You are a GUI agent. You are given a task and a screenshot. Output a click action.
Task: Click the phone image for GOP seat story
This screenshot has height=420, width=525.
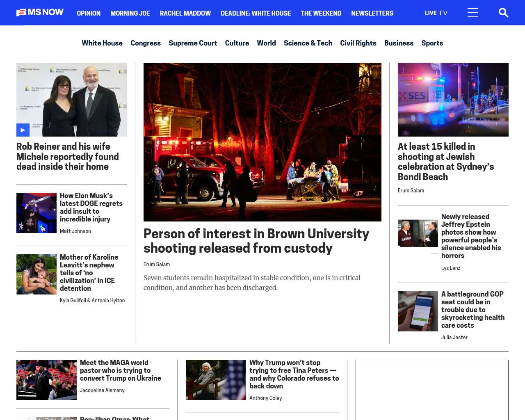[x=418, y=311]
